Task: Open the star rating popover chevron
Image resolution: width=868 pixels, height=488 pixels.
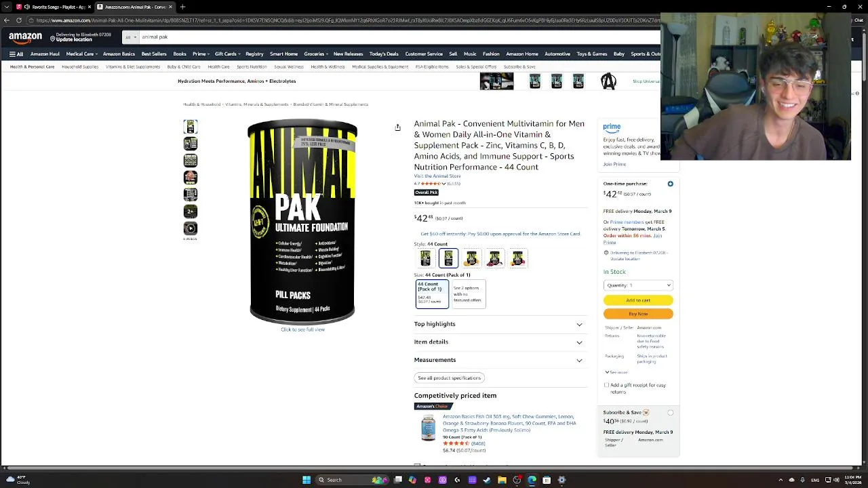Action: click(x=443, y=184)
